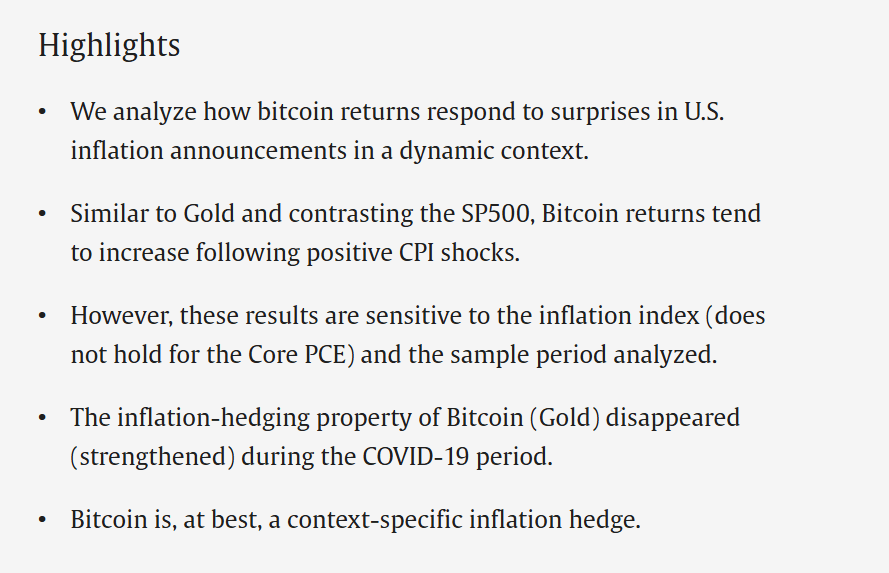This screenshot has height=573, width=889.
Task: Click the text 'COVID-19 period.'
Action: click(458, 457)
